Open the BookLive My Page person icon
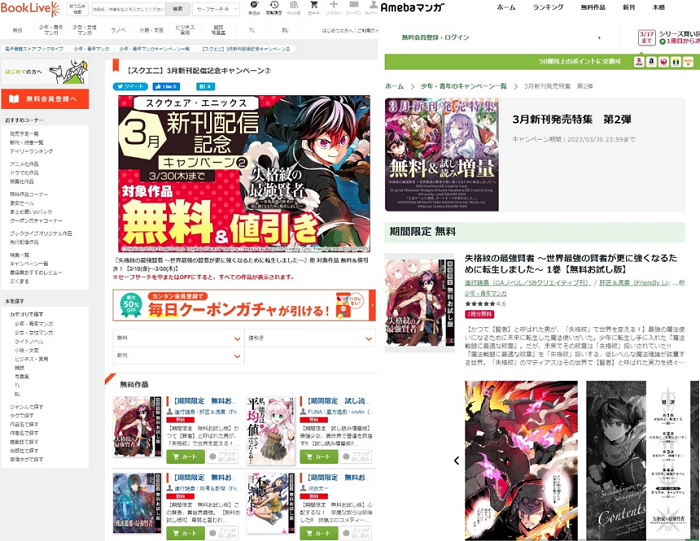 (372, 8)
